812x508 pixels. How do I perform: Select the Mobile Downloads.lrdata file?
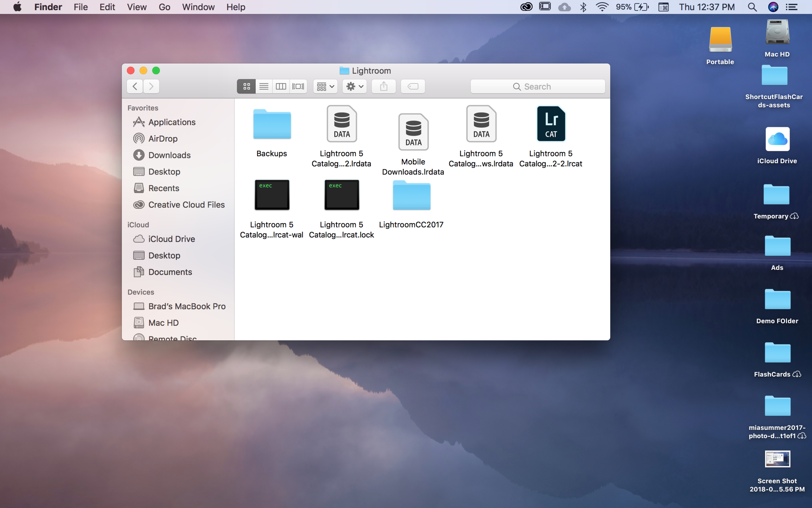[x=413, y=132]
